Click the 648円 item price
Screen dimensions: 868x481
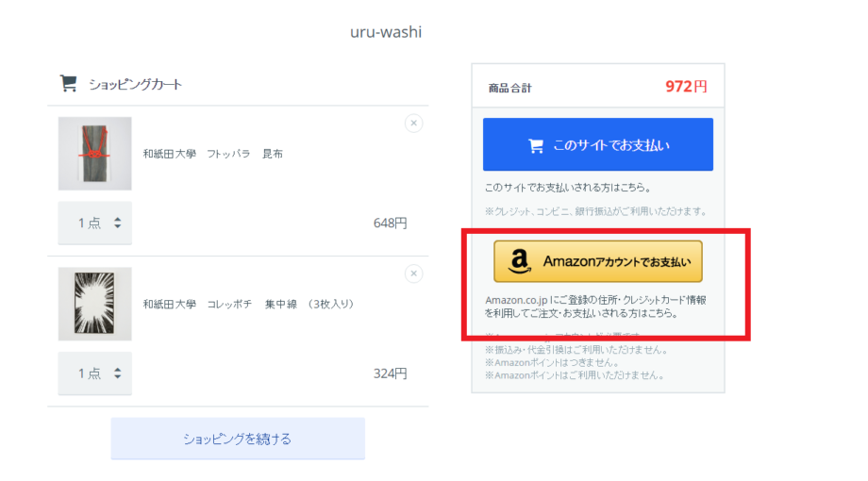pos(390,224)
